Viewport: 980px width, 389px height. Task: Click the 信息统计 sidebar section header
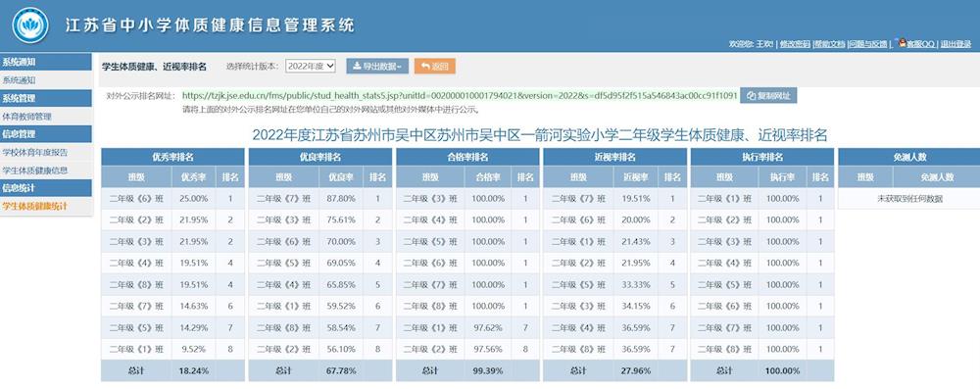click(x=46, y=187)
